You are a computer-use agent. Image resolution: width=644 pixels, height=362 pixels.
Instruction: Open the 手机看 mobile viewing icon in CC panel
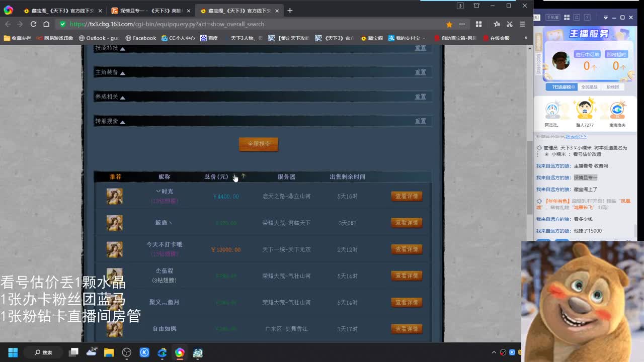(x=553, y=17)
